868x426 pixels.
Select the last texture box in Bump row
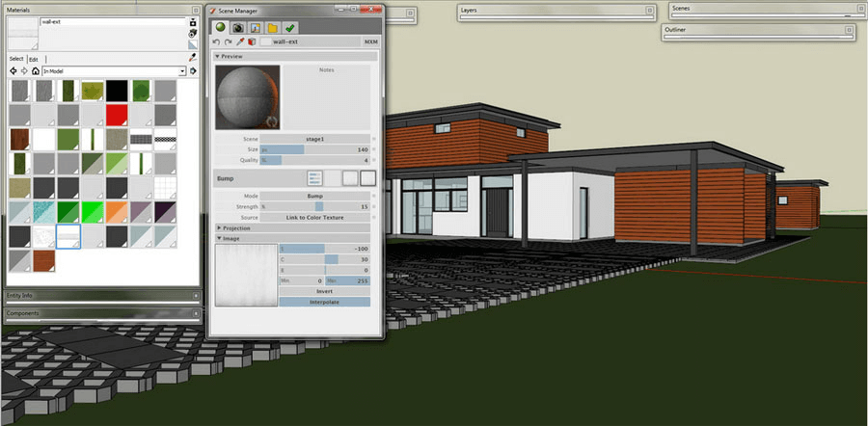(x=368, y=178)
